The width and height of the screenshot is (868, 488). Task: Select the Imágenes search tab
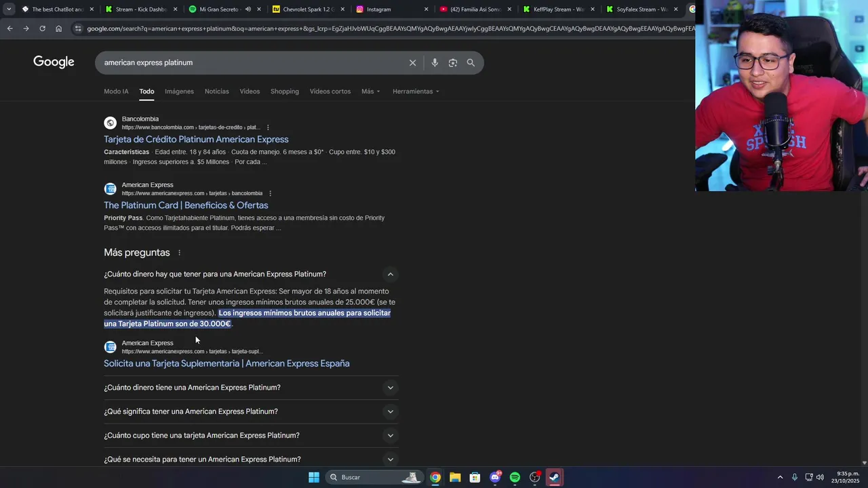(179, 91)
